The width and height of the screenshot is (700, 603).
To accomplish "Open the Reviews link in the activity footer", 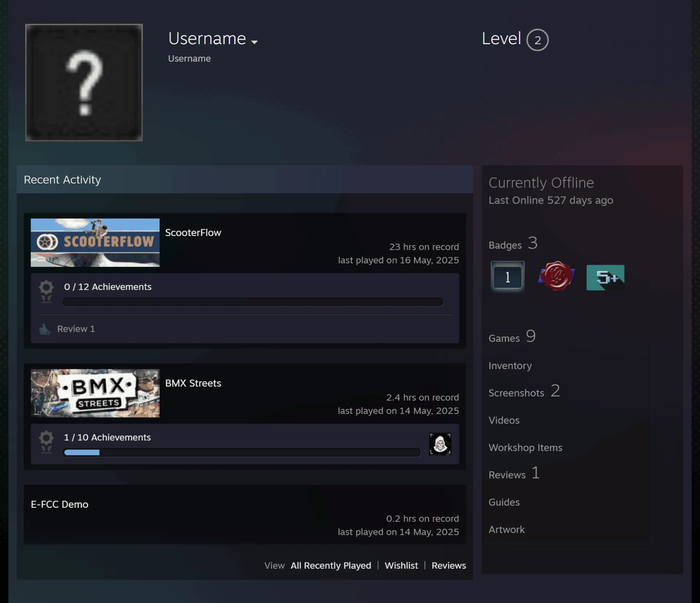I will tap(449, 566).
